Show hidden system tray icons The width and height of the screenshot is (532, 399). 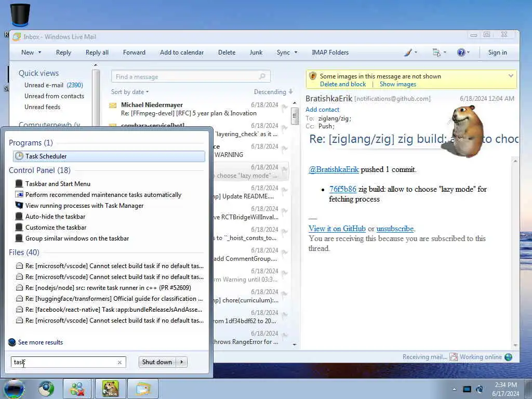(454, 389)
